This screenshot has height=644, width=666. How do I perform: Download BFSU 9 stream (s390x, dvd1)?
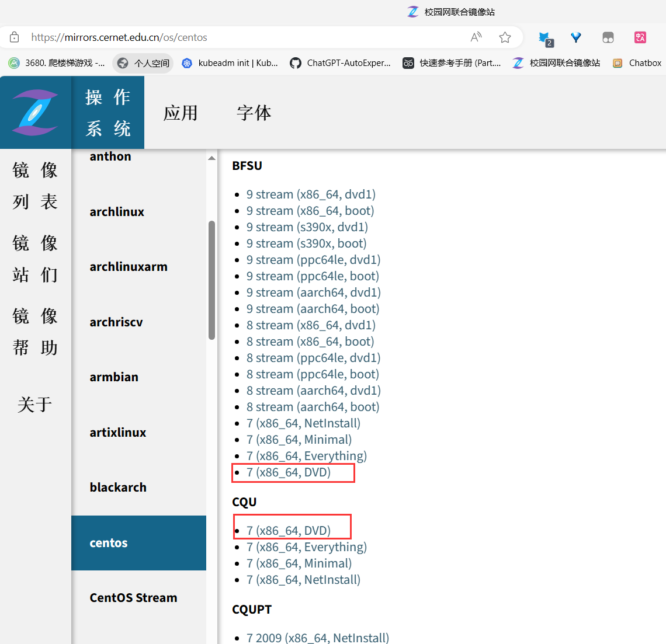click(x=307, y=227)
